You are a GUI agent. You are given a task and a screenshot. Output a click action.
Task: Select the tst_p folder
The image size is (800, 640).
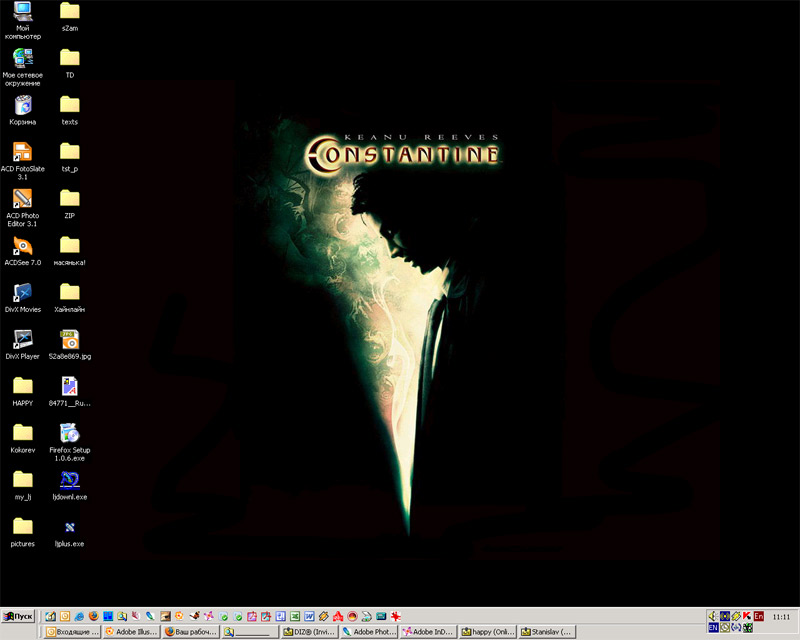point(70,157)
